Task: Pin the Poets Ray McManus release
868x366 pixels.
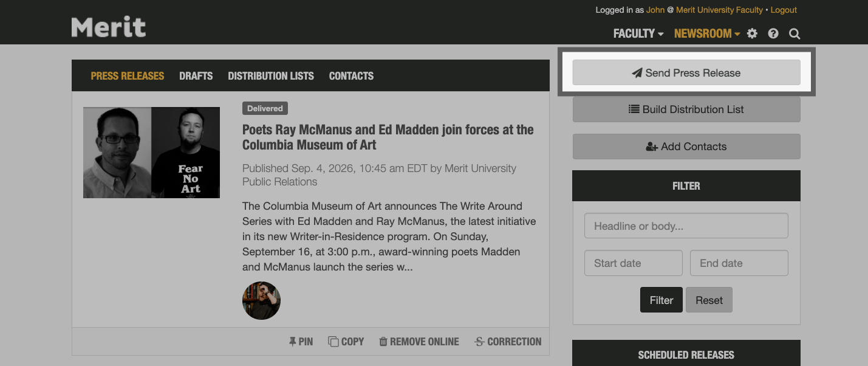Action: click(x=301, y=342)
